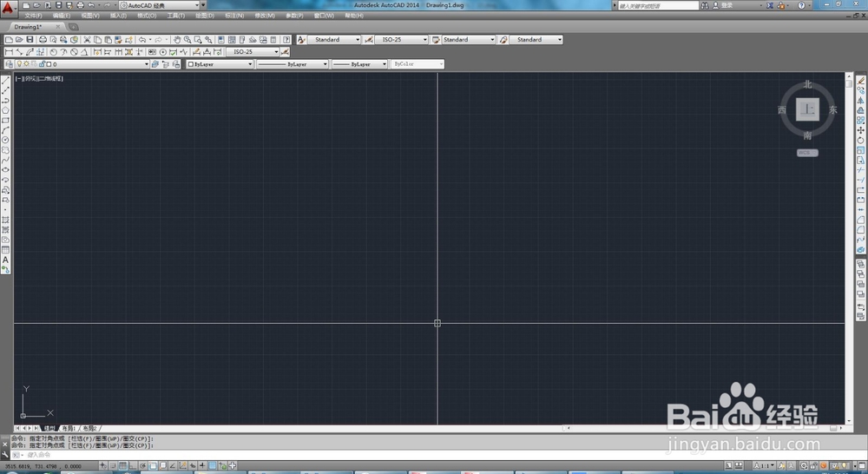
Task: Toggle Snap Mode in status bar
Action: [x=113, y=465]
